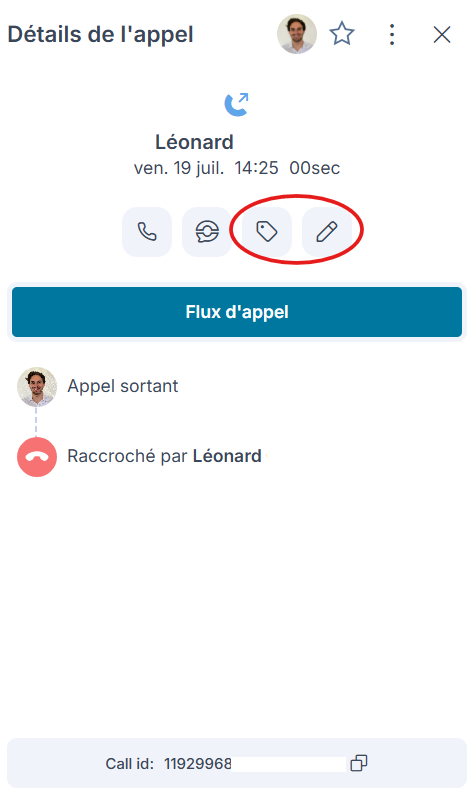Open the conversation chat bubble icon

(207, 232)
